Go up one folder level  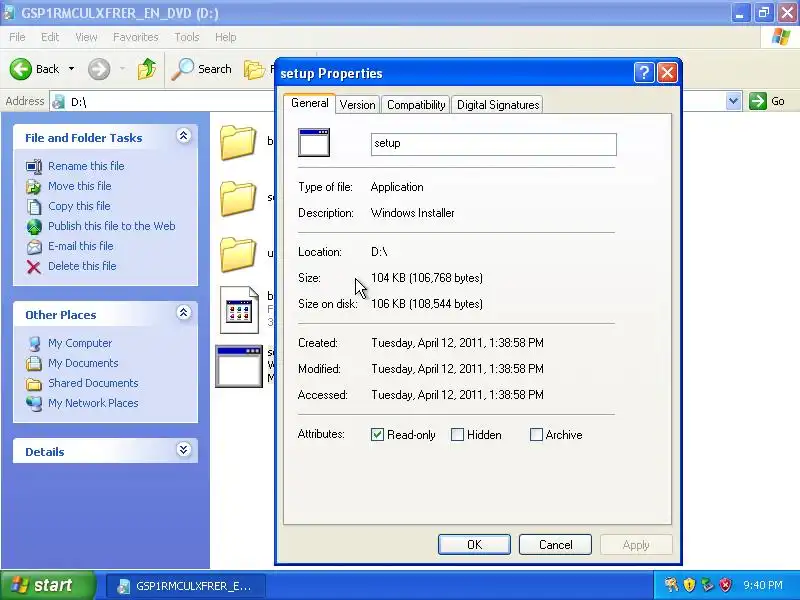click(x=147, y=69)
